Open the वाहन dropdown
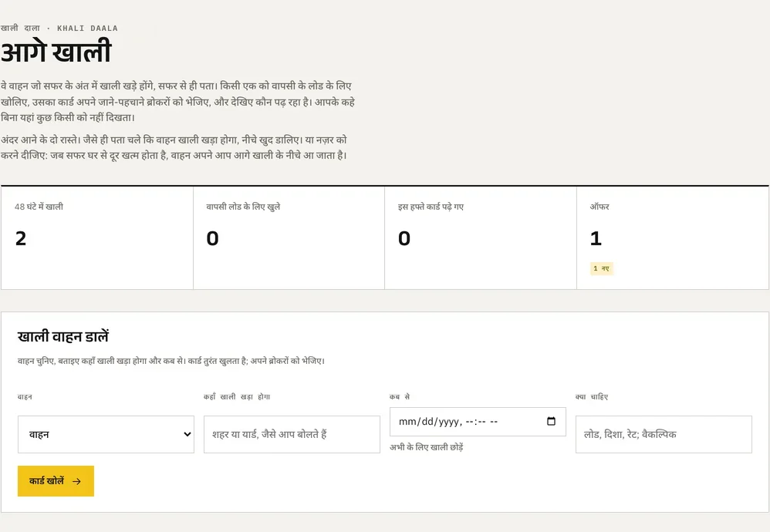770x532 pixels. (106, 434)
